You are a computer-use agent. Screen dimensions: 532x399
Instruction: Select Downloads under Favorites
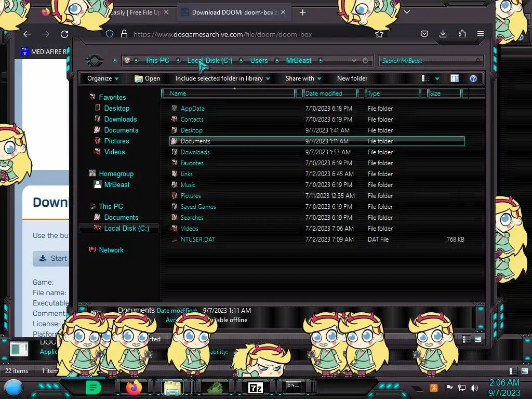(121, 119)
